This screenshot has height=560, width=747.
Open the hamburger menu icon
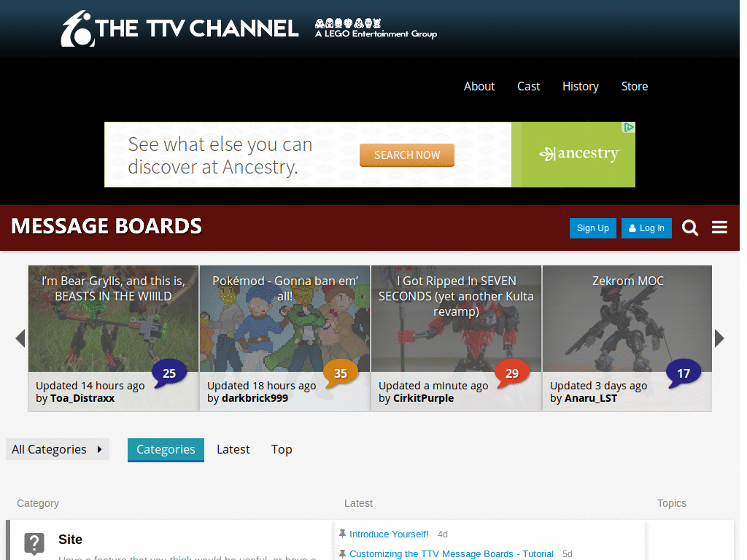coord(719,227)
